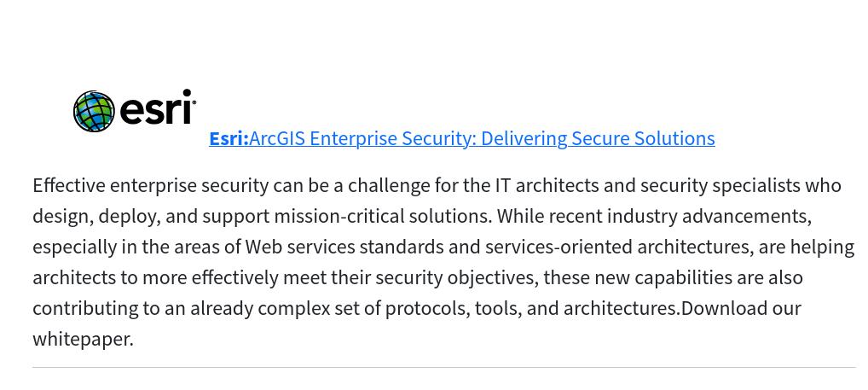
Task: Open the ArcGIS Enterprise Security whitepaper link
Action: 482,138
